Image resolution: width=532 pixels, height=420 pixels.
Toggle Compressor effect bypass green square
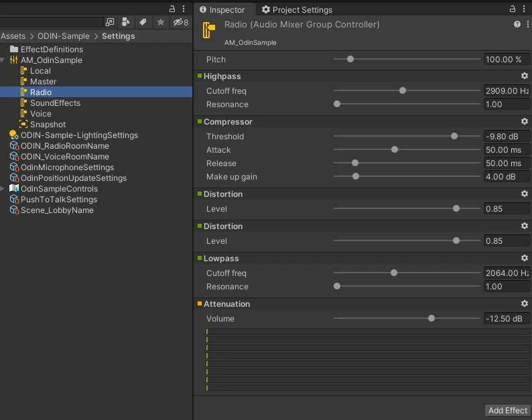pyautogui.click(x=200, y=121)
